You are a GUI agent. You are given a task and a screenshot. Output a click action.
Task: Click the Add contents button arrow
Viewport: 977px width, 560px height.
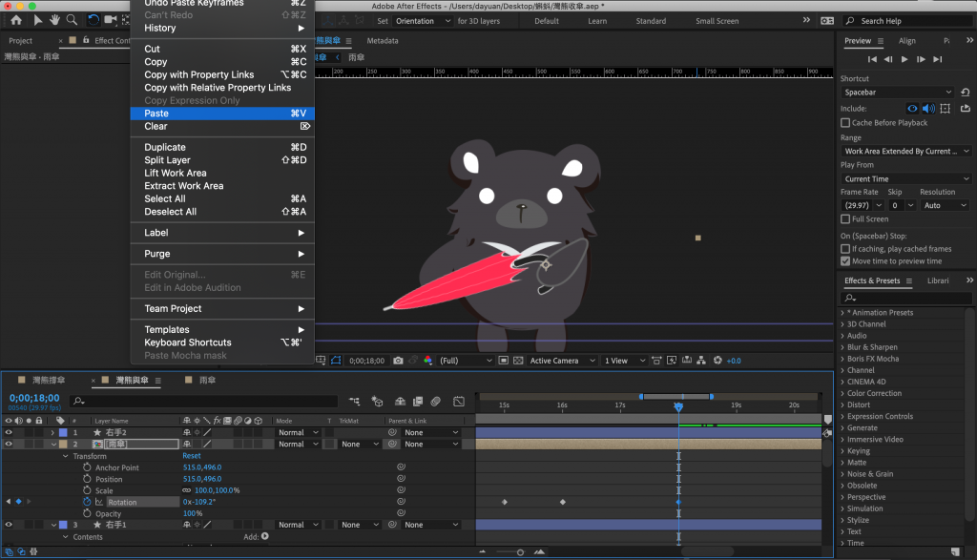click(265, 536)
